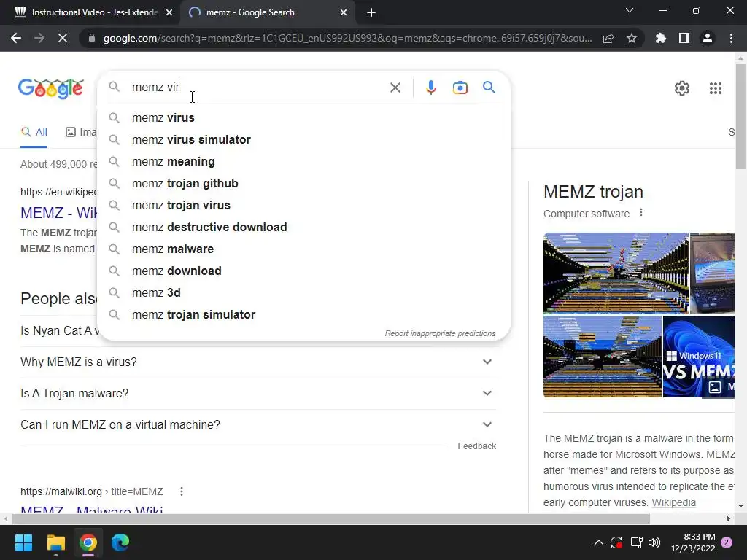The width and height of the screenshot is (747, 560).
Task: Click the Google holiday logo
Action: click(x=51, y=88)
